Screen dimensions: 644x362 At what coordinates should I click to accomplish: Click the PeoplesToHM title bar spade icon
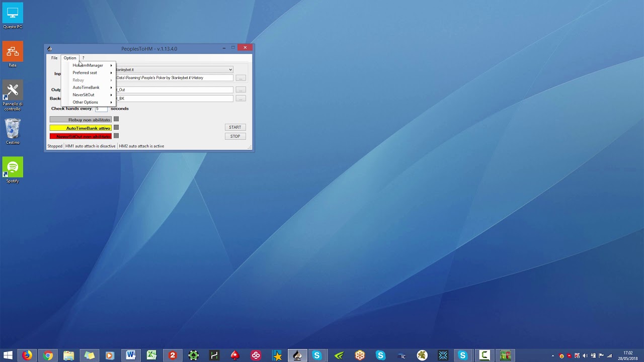tap(49, 49)
